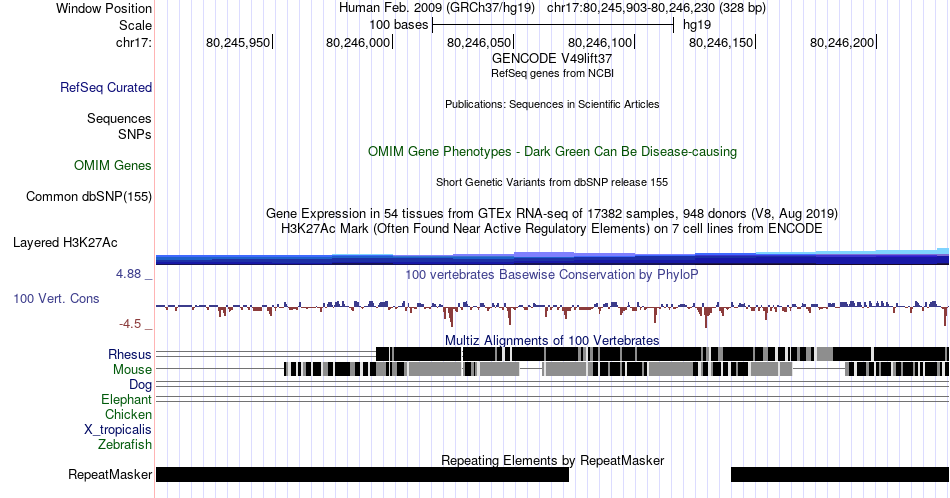The width and height of the screenshot is (950, 498).
Task: Click the Mouse gray alignment block
Action: 435,369
